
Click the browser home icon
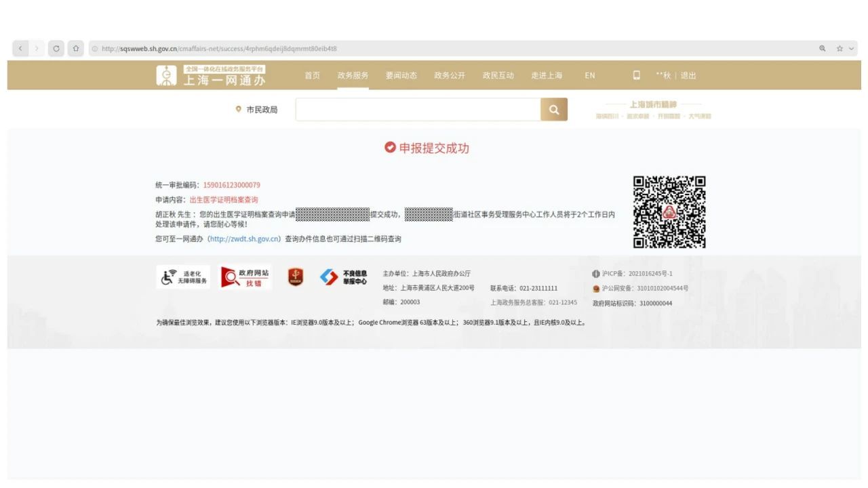(x=75, y=49)
